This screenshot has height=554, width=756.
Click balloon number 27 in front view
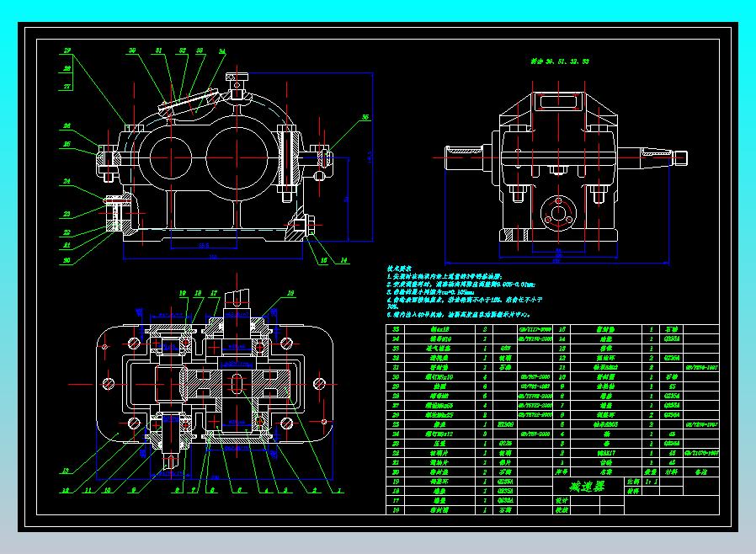click(x=67, y=87)
